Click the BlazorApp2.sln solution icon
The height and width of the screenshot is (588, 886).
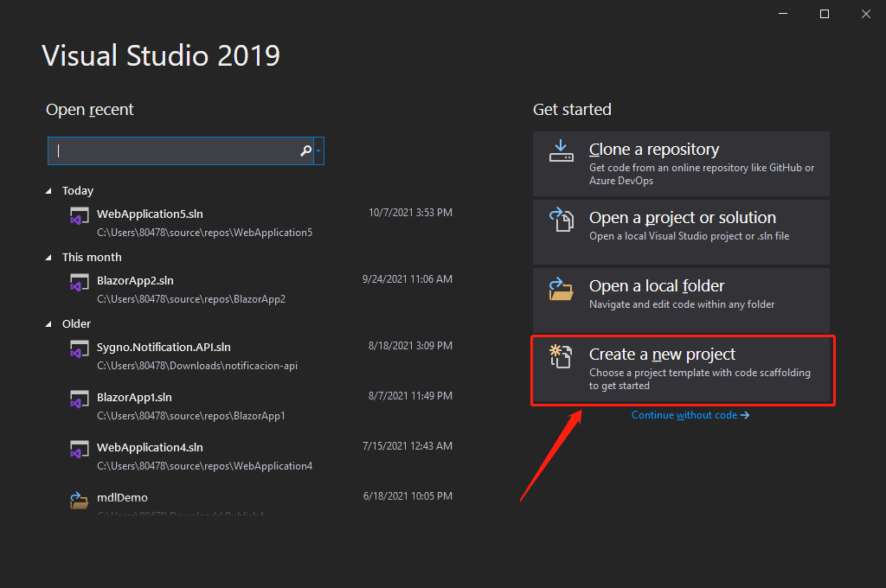[x=80, y=284]
